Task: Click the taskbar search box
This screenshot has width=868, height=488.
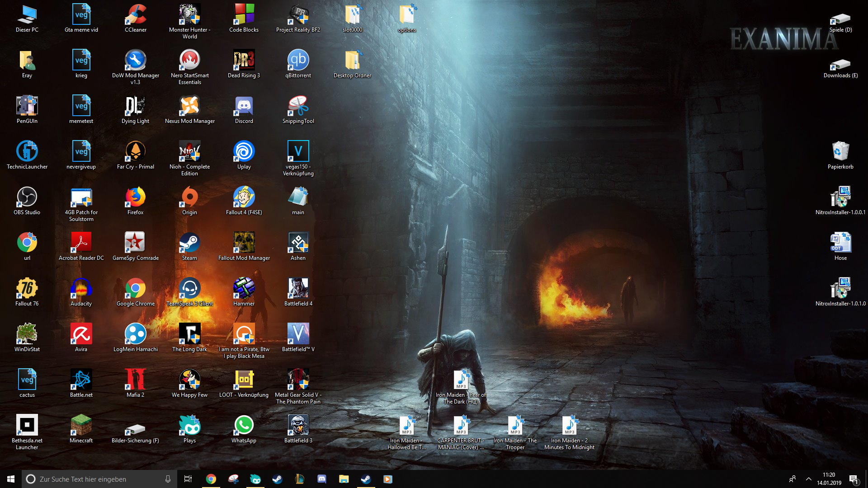Action: (x=99, y=479)
